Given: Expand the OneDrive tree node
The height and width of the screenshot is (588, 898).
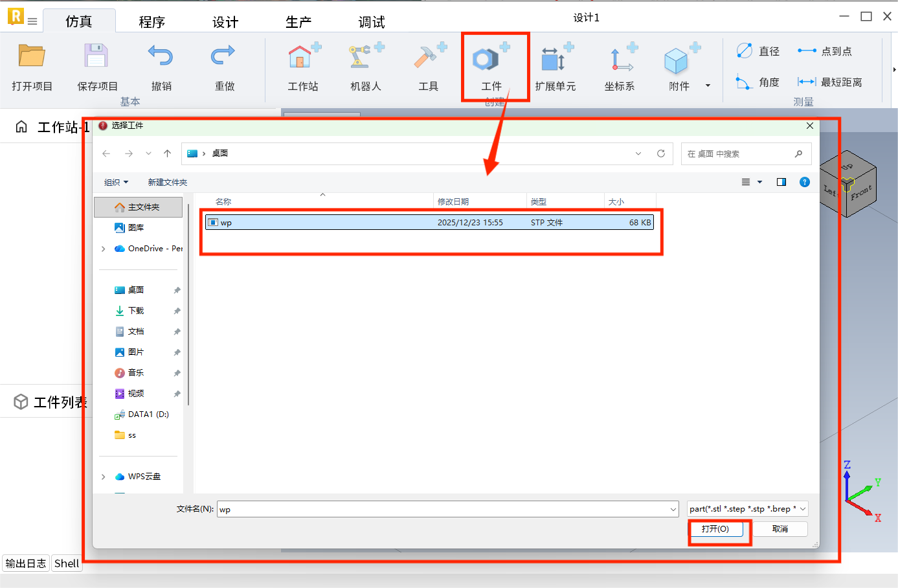Looking at the screenshot, I should pos(104,249).
